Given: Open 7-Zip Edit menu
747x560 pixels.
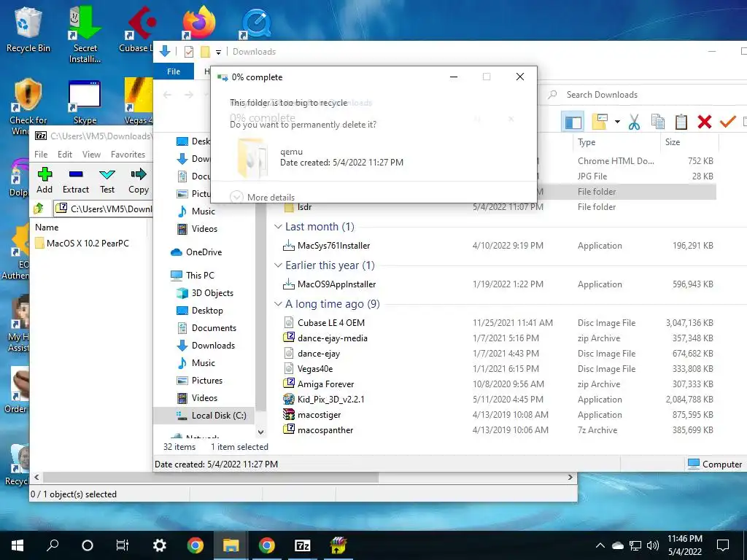Looking at the screenshot, I should click(65, 155).
